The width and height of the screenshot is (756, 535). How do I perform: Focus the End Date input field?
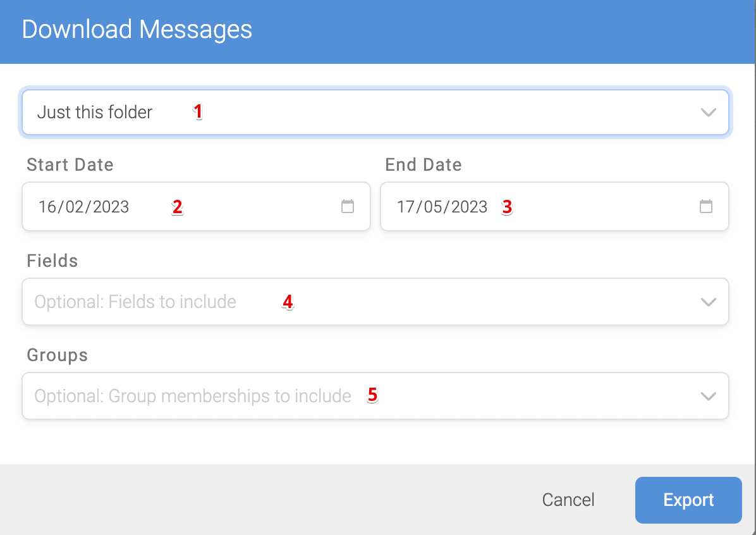pos(554,206)
